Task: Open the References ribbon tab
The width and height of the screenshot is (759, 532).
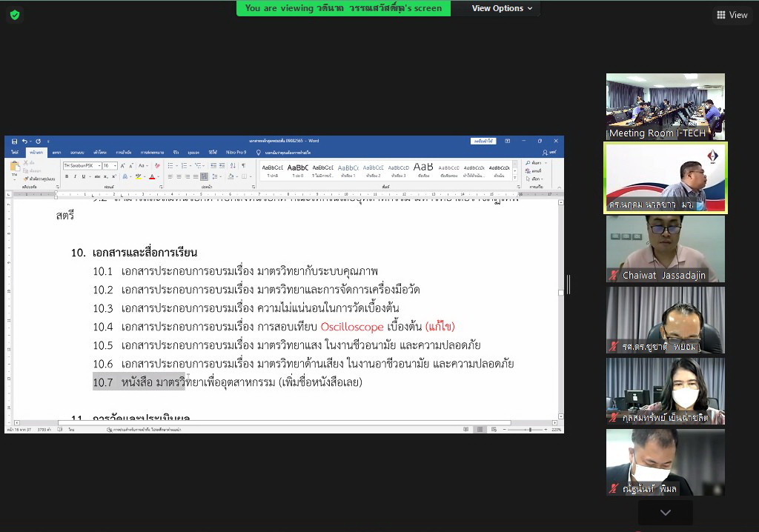Action: (124, 153)
